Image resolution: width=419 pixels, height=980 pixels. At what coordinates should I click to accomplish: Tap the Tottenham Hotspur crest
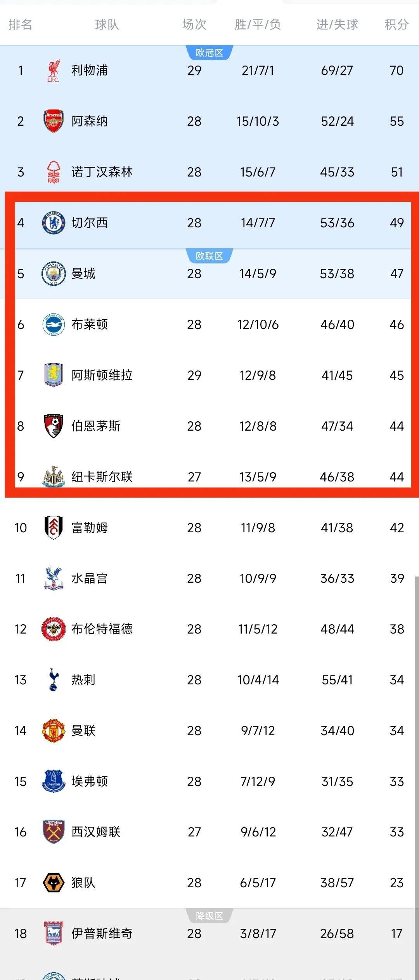coord(53,680)
